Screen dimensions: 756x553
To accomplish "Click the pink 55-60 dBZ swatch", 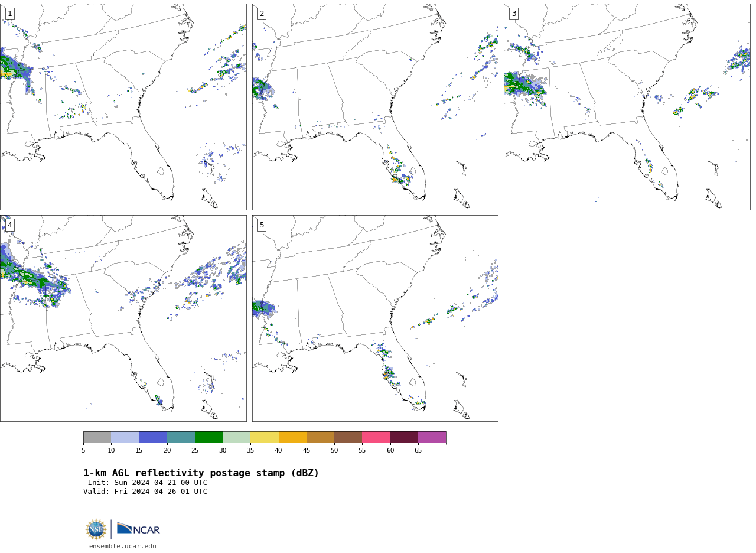I will point(376,437).
